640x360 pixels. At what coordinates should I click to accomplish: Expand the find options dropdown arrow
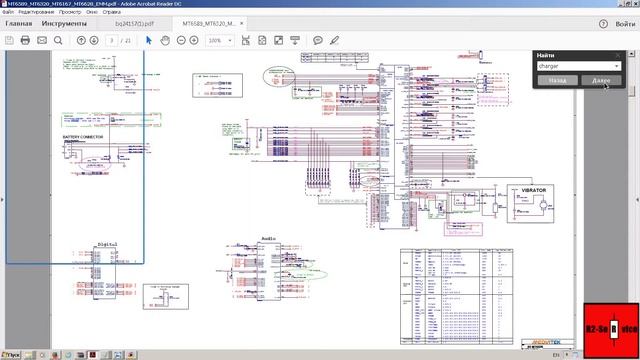[617, 66]
